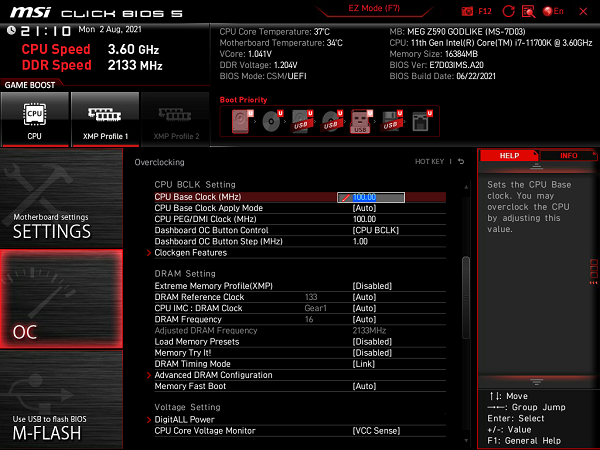Expand Advanced DRAM Configuration
The image size is (600, 450).
[x=216, y=375]
